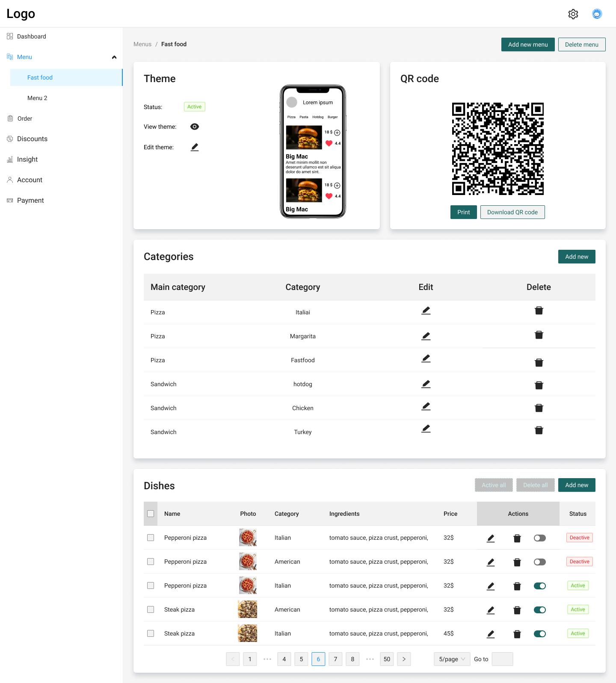Click Download QR code button
This screenshot has width=616, height=683.
point(512,212)
